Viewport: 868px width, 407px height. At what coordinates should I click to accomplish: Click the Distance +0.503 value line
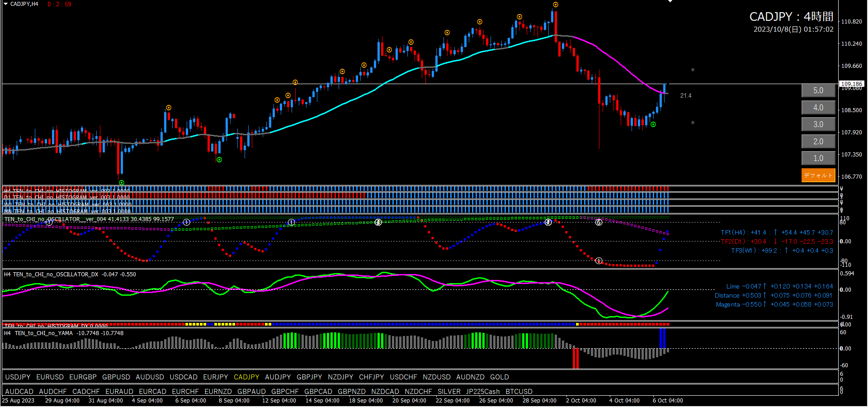pos(774,295)
